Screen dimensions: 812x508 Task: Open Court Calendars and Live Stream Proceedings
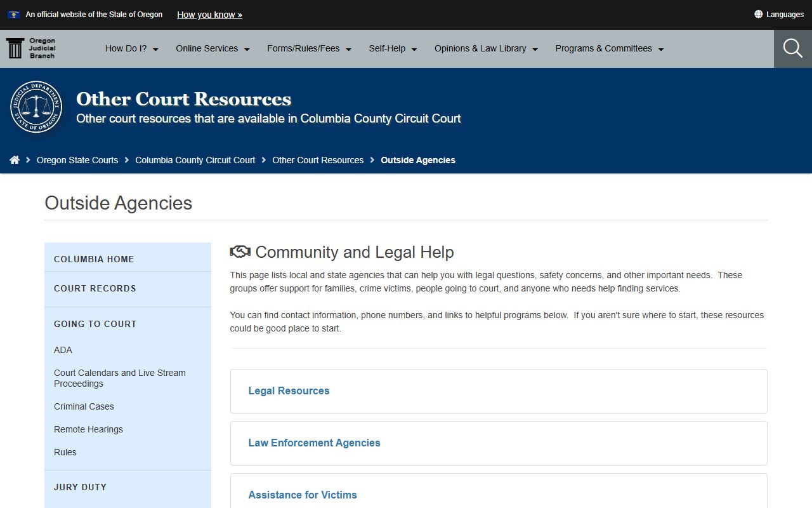click(x=120, y=378)
